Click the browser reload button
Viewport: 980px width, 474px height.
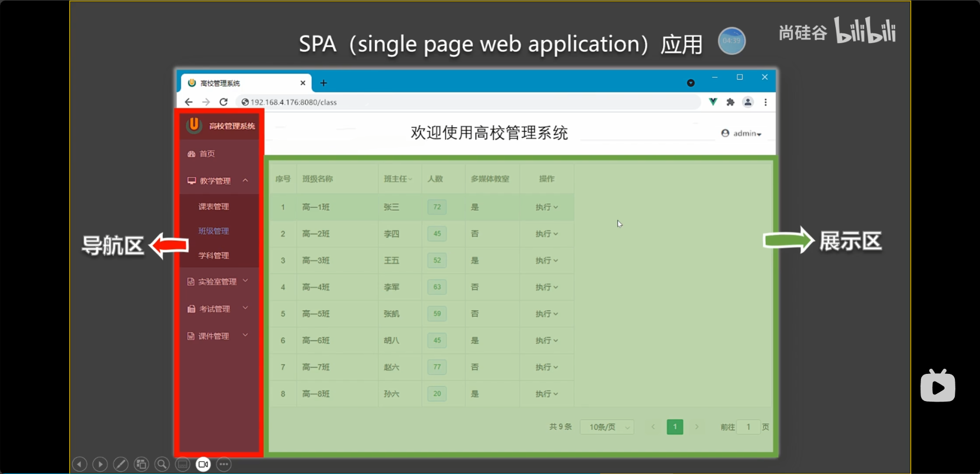(x=223, y=102)
